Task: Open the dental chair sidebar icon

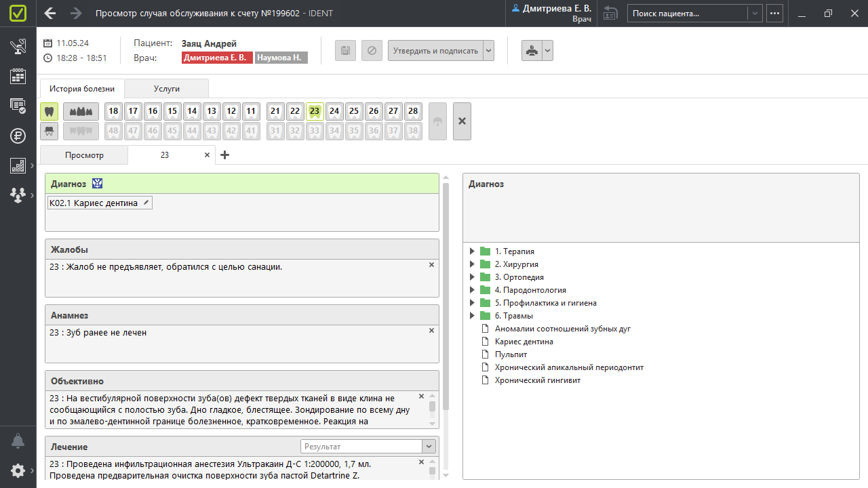Action: pos(18,47)
